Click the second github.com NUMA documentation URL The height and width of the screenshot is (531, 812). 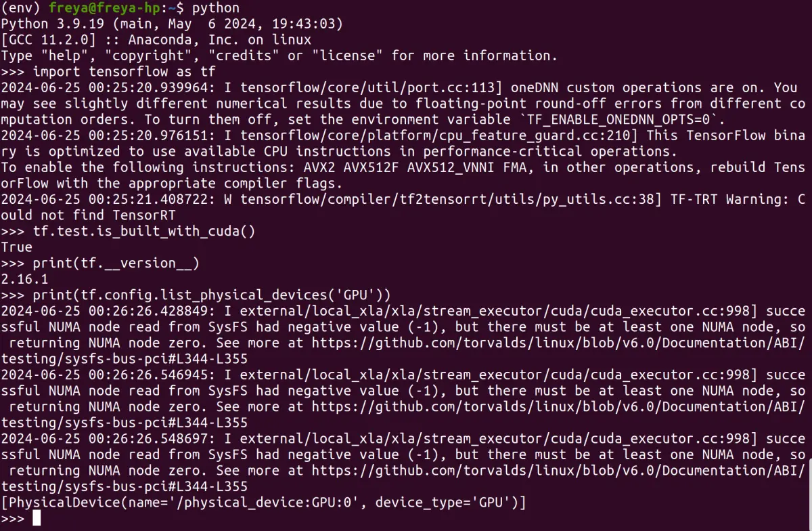click(x=558, y=406)
